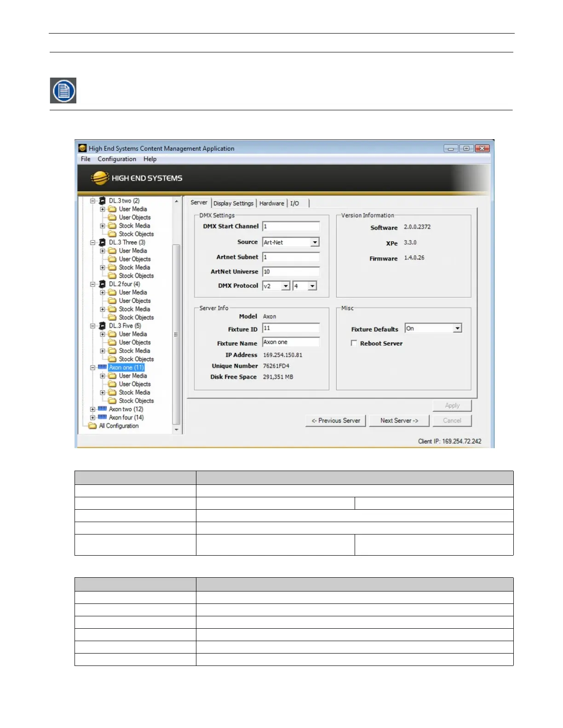The width and height of the screenshot is (563, 728).
Task: Click the DL.3 Three fixture icon
Action: [102, 242]
